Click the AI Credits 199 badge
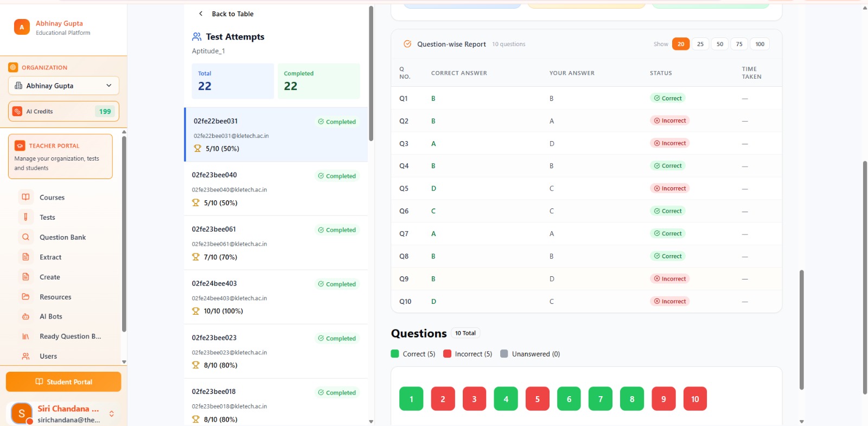868x426 pixels. (x=105, y=111)
